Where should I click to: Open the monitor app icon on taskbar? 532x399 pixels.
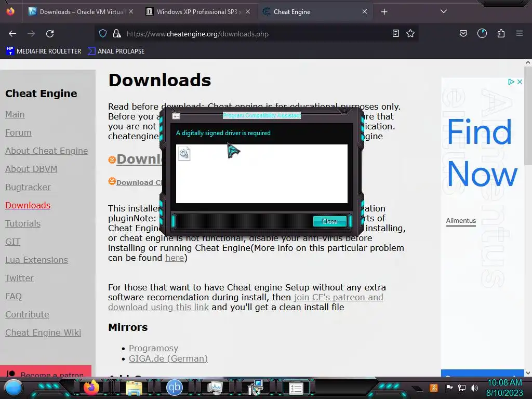point(215,388)
